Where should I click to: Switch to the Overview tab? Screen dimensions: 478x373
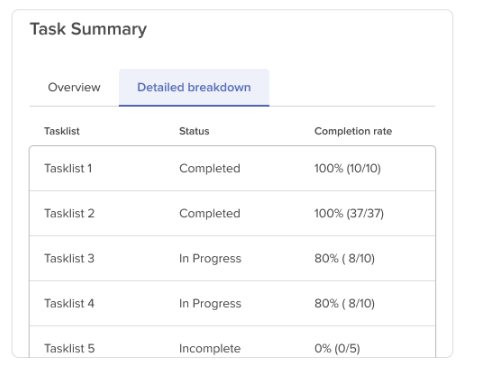(x=74, y=87)
